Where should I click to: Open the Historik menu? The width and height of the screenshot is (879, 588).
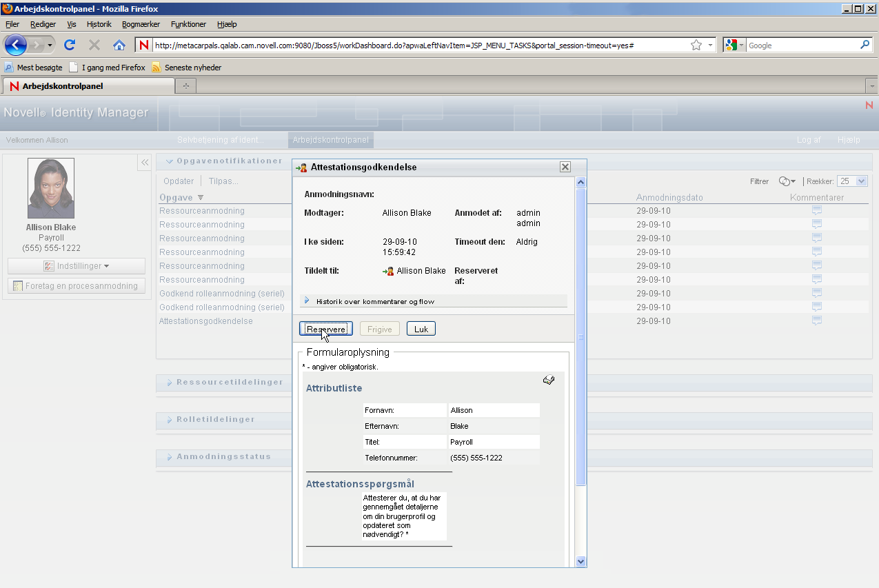(99, 24)
